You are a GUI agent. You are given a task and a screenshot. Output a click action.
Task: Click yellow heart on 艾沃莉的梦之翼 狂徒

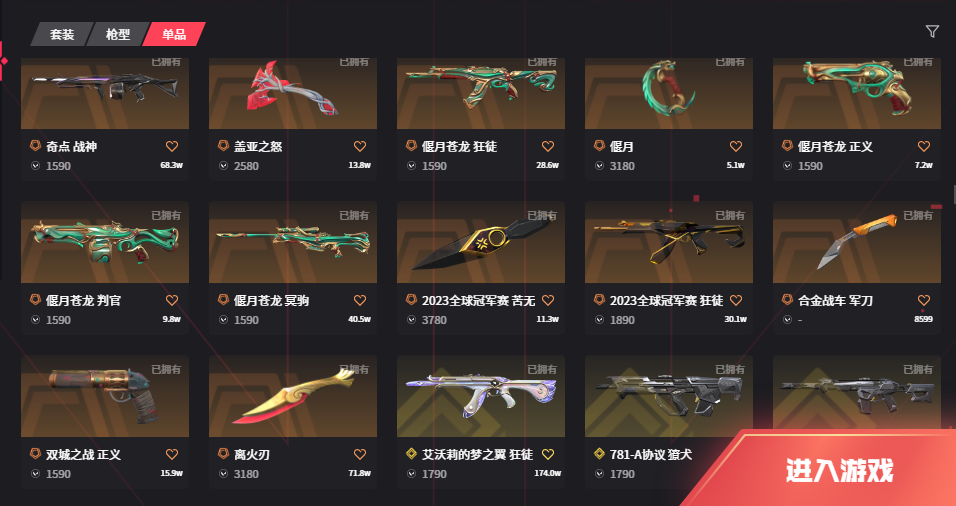(x=548, y=454)
